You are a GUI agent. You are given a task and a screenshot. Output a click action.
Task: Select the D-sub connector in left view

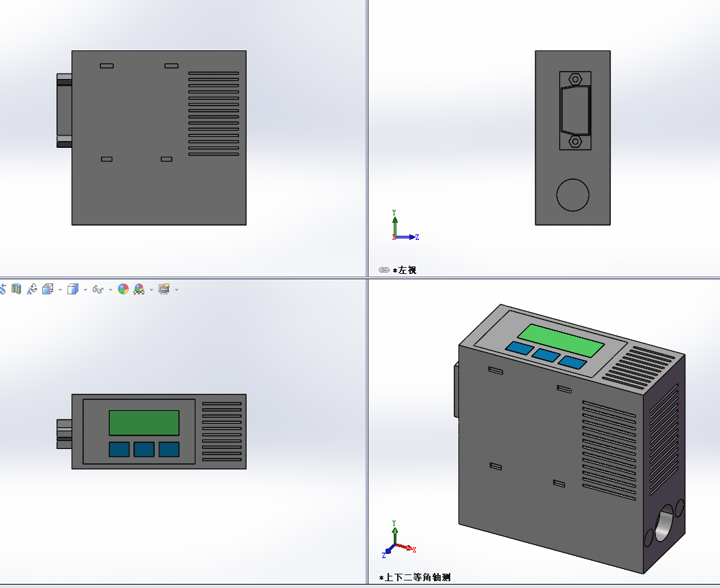[575, 110]
